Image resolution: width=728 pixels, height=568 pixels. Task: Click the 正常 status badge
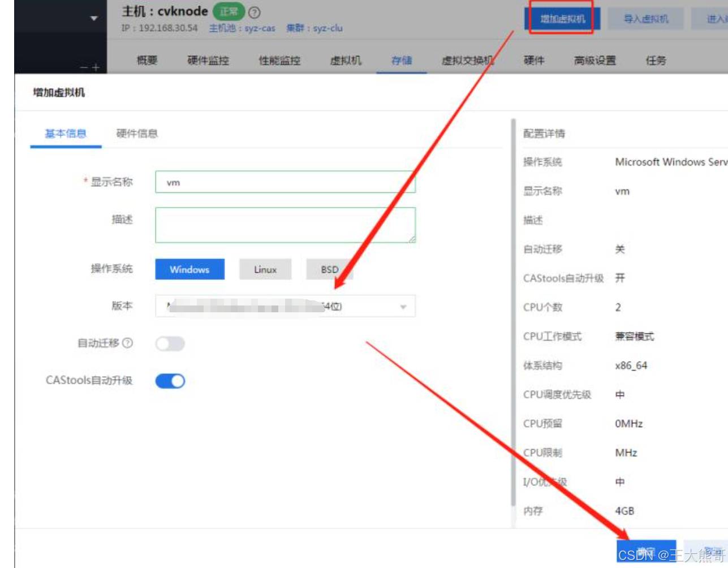click(x=229, y=11)
